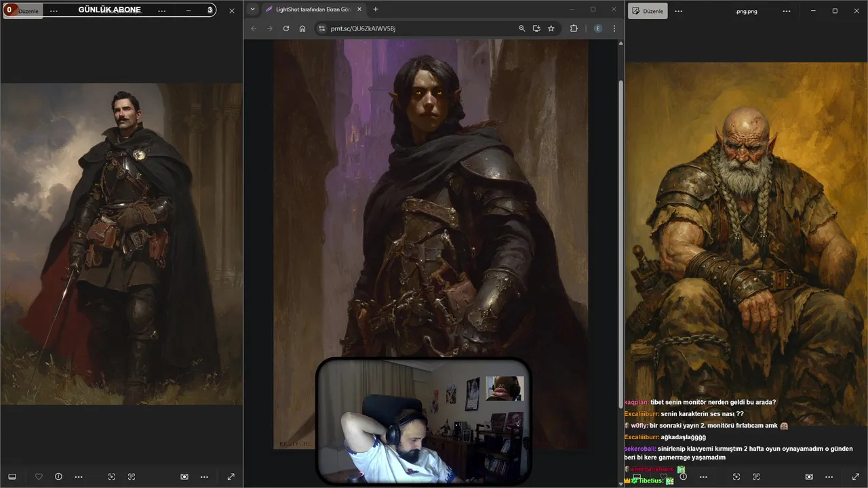
Task: Click the camera-like icon in left Photos bottom bar
Action: [x=184, y=476]
